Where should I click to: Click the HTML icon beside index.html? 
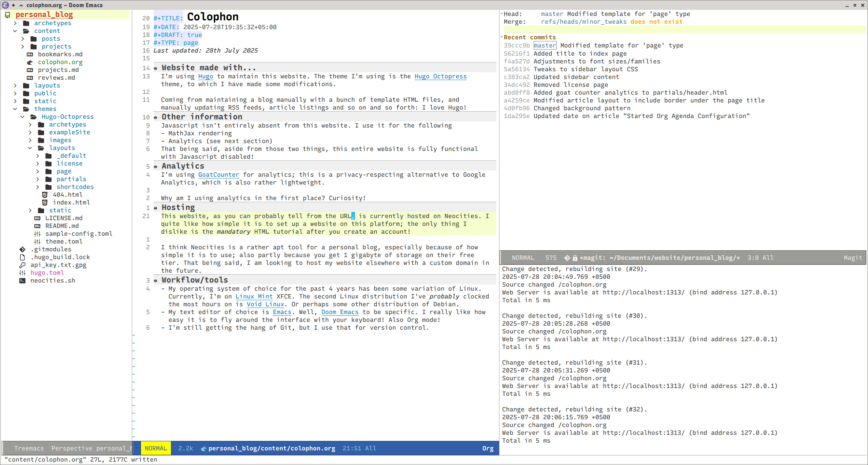[x=45, y=202]
